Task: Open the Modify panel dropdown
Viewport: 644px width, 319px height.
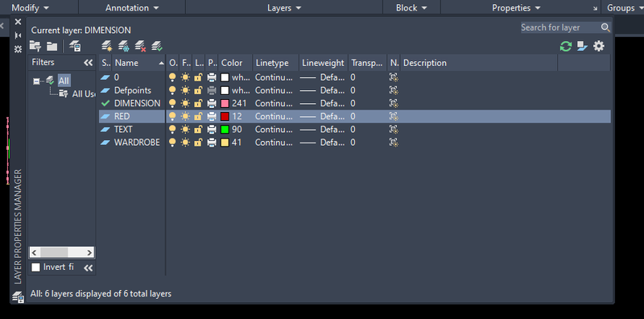Action: tap(31, 8)
